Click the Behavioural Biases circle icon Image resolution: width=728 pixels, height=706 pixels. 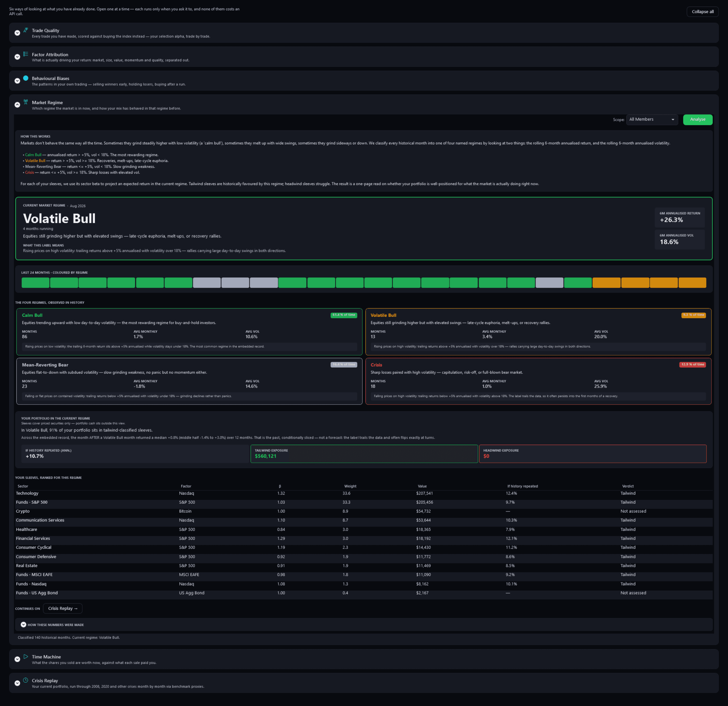pyautogui.click(x=26, y=78)
